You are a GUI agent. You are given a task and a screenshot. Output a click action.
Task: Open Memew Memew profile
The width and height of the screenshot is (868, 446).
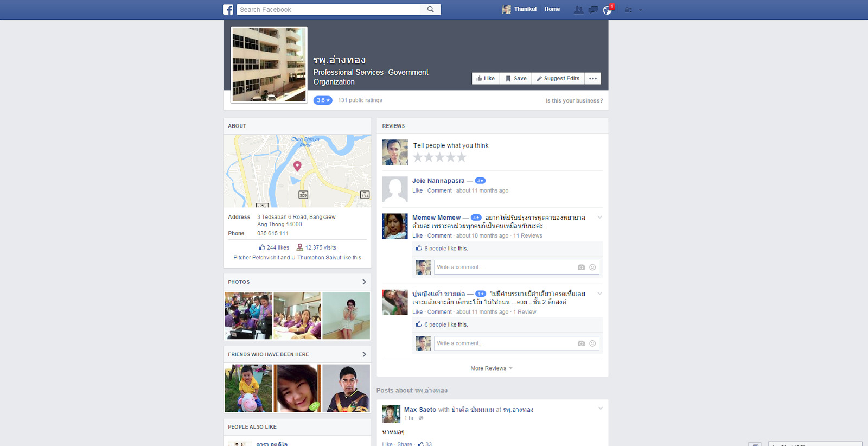[x=436, y=218]
